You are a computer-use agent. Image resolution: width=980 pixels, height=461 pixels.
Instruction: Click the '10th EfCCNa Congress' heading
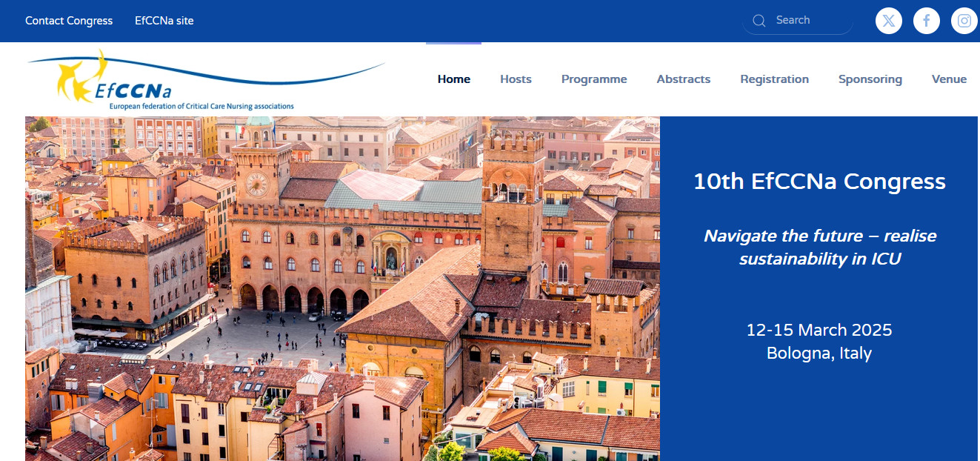(x=819, y=182)
